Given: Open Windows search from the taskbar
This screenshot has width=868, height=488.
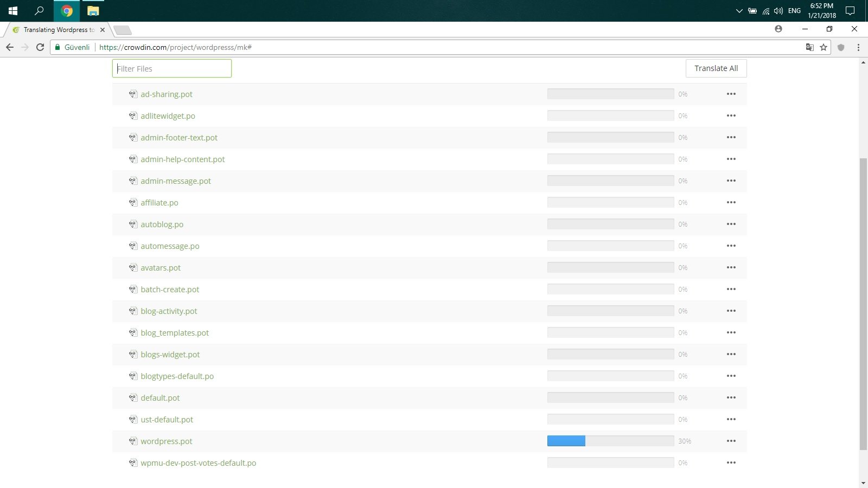Looking at the screenshot, I should [39, 11].
